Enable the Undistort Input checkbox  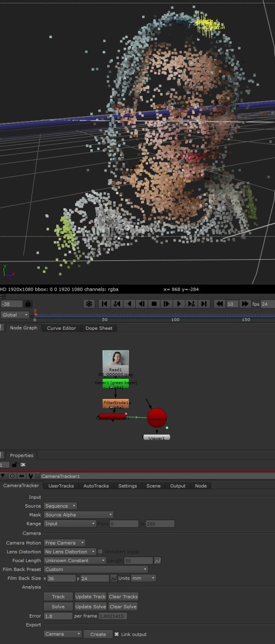point(100,551)
